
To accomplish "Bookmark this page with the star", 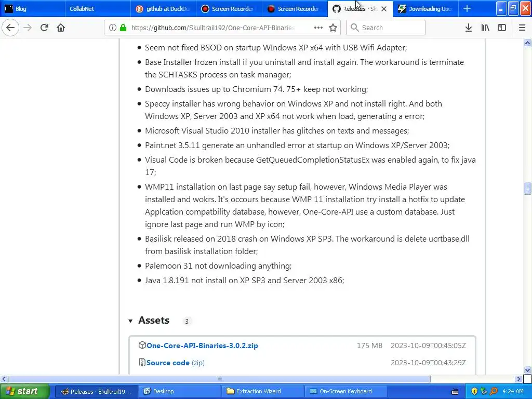I will pyautogui.click(x=333, y=28).
